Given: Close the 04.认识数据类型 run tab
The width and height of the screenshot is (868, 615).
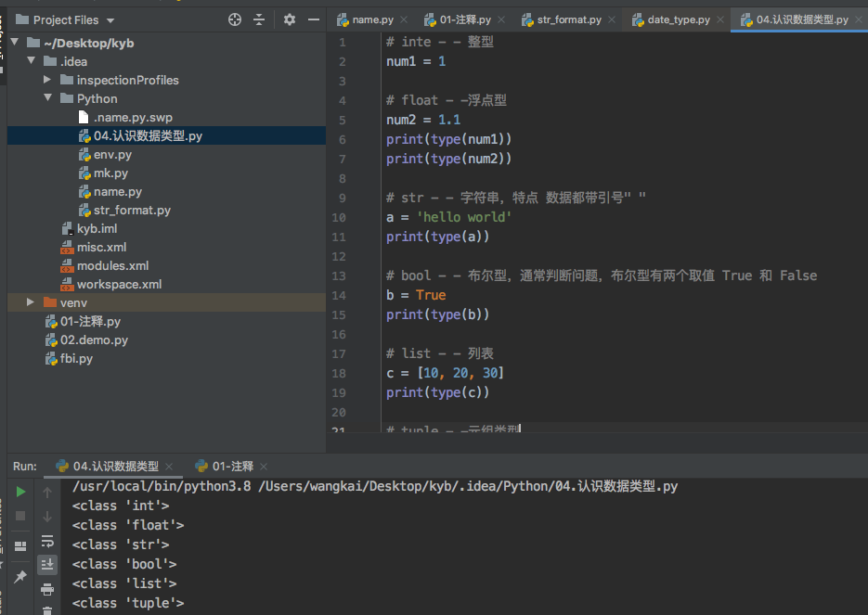Looking at the screenshot, I should 169,467.
